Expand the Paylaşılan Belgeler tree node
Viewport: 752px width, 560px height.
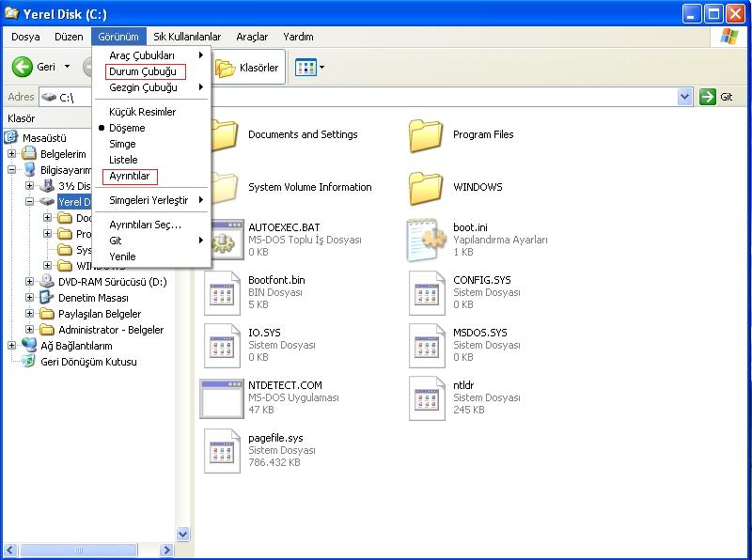tap(30, 314)
